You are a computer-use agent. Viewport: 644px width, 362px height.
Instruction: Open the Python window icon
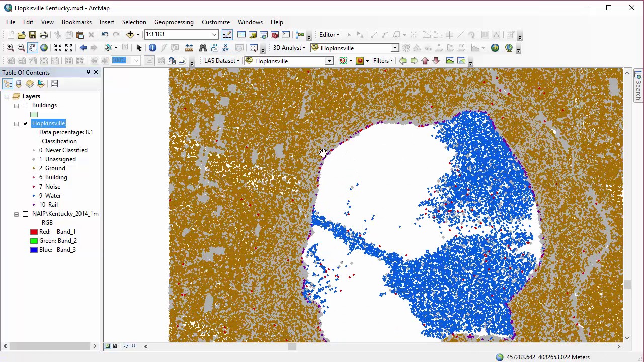pyautogui.click(x=286, y=34)
